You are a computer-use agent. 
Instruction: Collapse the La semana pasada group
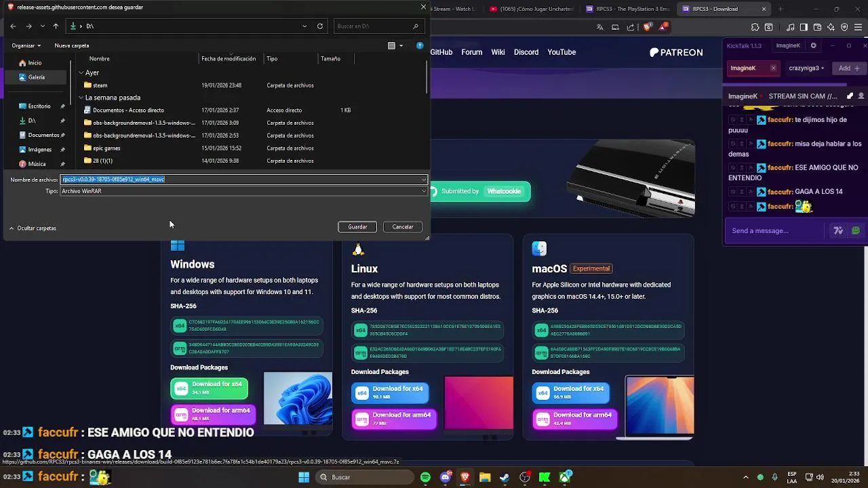[x=81, y=98]
